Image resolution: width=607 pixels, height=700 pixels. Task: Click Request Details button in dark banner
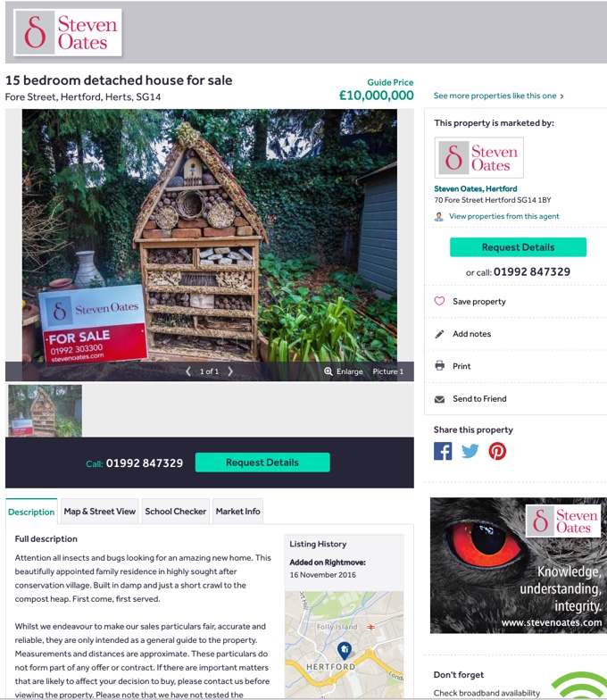(x=262, y=462)
